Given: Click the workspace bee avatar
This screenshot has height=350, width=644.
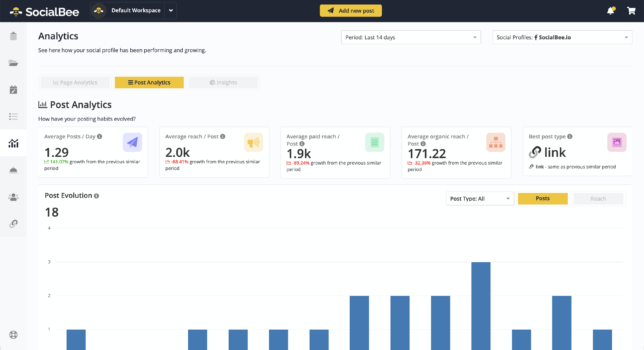Looking at the screenshot, I should (x=99, y=11).
